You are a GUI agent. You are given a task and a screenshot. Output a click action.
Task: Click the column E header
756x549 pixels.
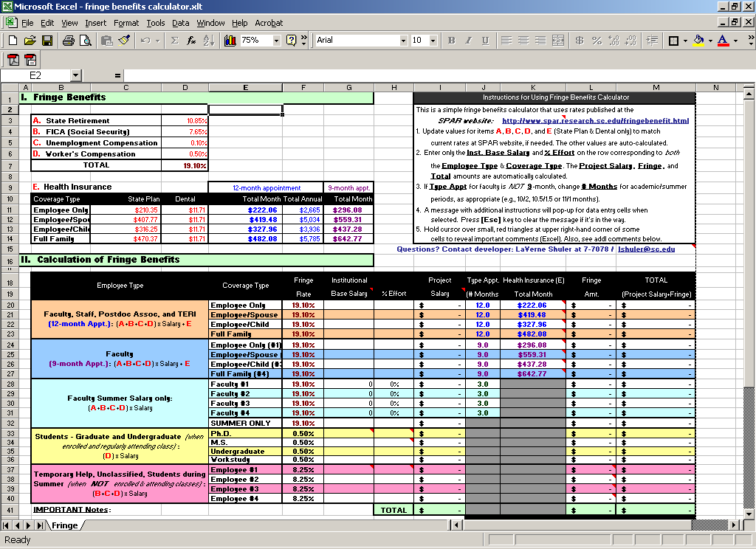point(245,87)
